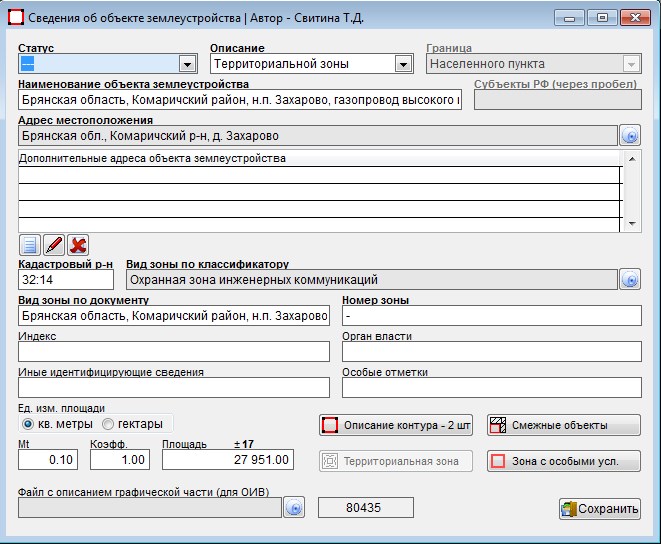The width and height of the screenshot is (661, 544).
Task: Click the Орган власти input field
Action: coord(492,352)
